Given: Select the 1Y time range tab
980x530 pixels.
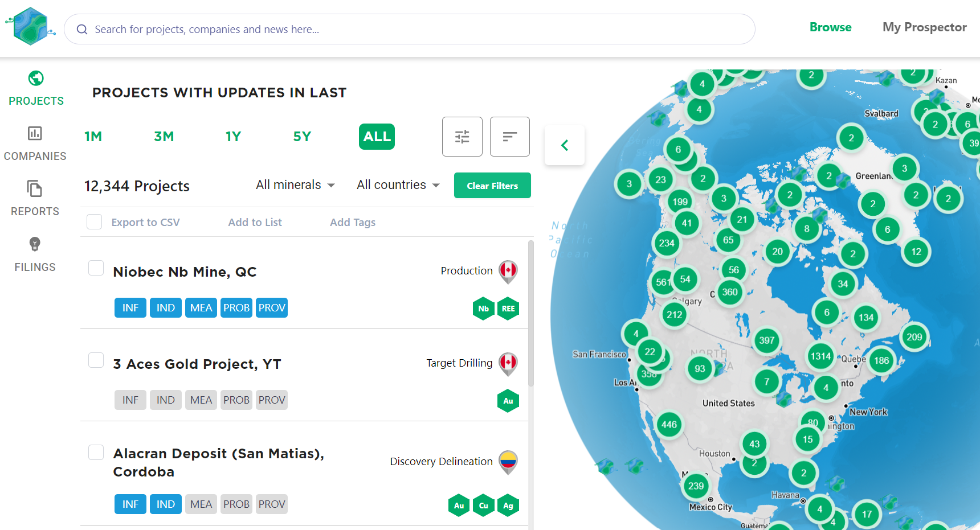Looking at the screenshot, I should (x=233, y=137).
